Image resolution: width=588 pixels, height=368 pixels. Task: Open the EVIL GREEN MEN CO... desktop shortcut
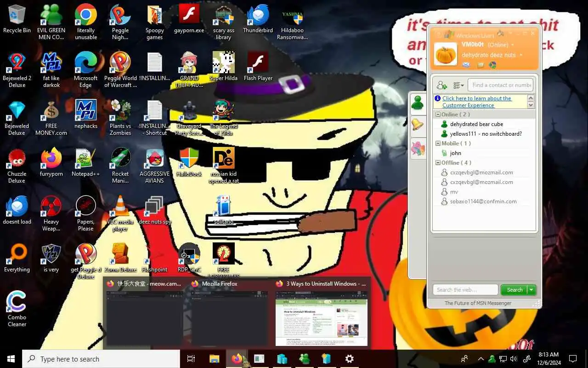tap(51, 22)
